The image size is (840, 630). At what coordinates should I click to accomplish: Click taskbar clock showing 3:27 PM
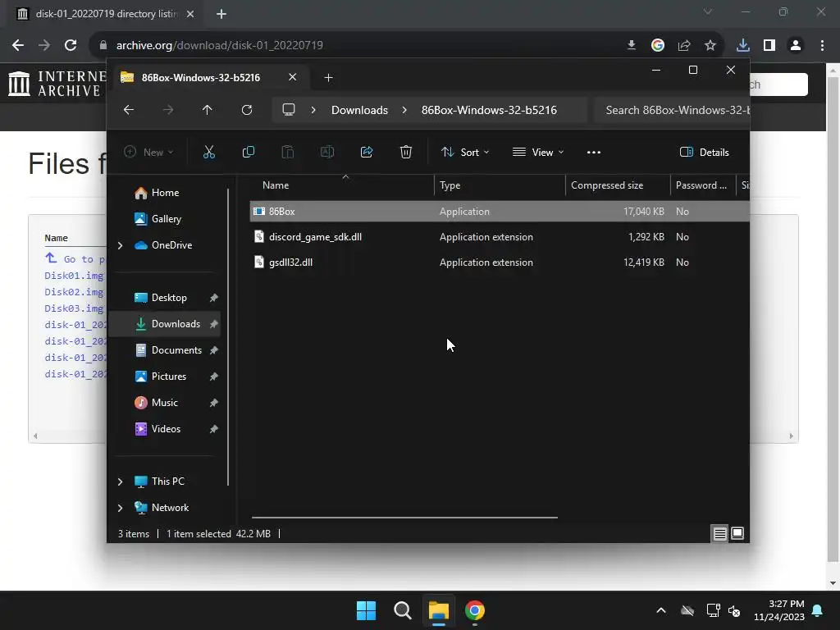(779, 610)
